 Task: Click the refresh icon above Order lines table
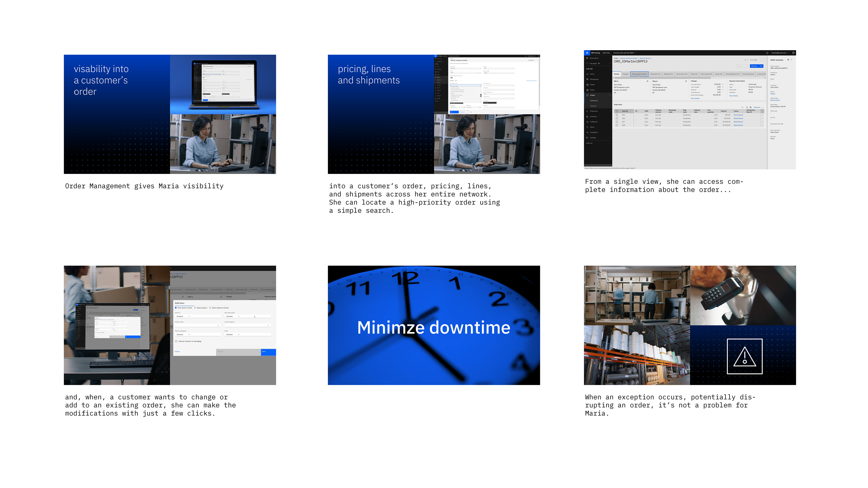747,108
